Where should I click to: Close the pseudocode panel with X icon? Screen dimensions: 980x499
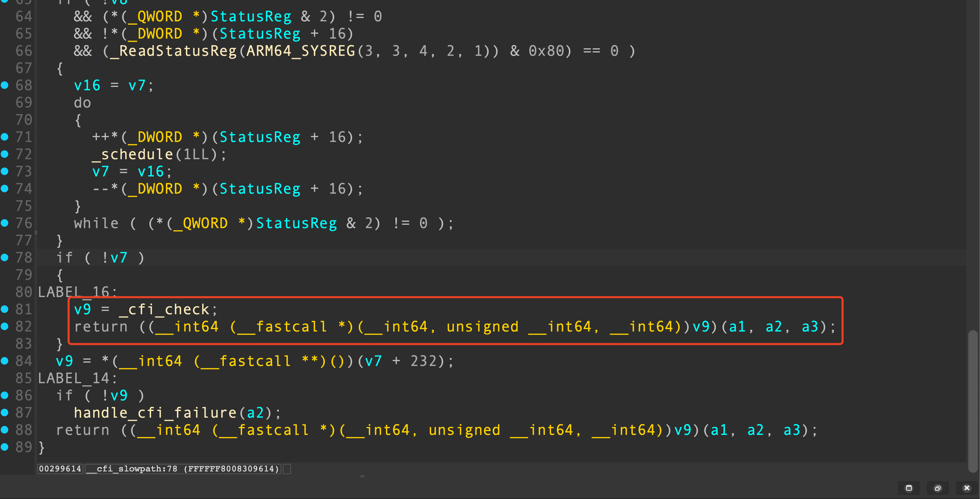tap(967, 488)
